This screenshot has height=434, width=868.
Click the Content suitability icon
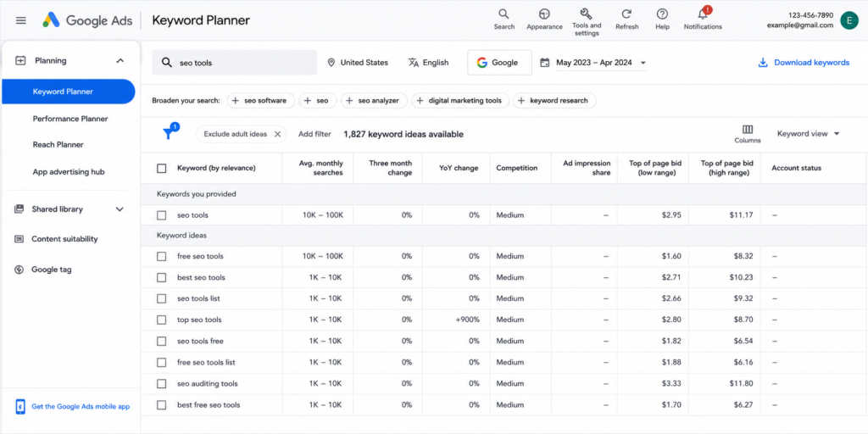tap(19, 239)
